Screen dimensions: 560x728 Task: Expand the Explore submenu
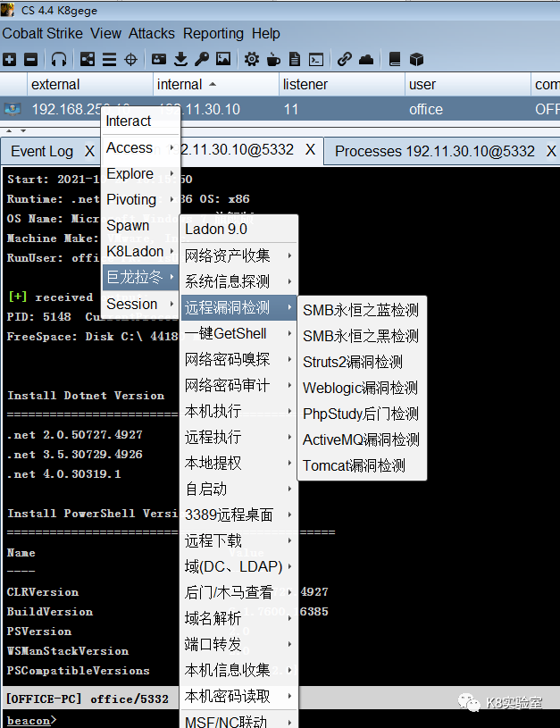click(140, 173)
